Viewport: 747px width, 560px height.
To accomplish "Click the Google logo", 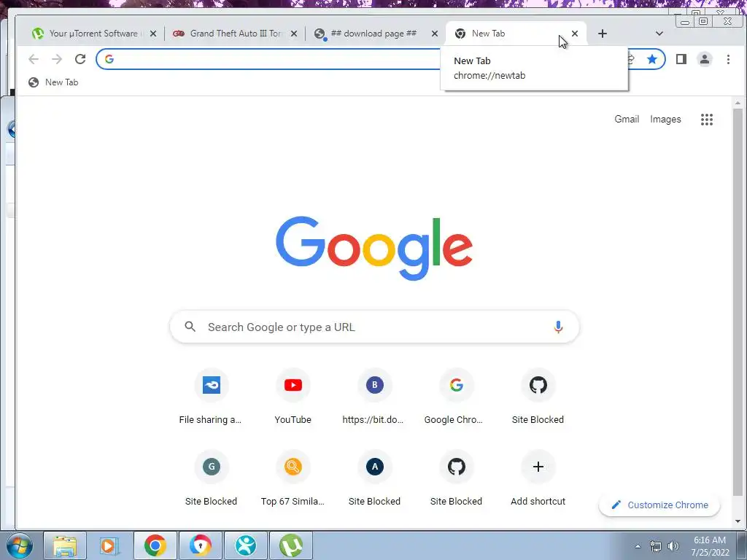I will [x=374, y=248].
